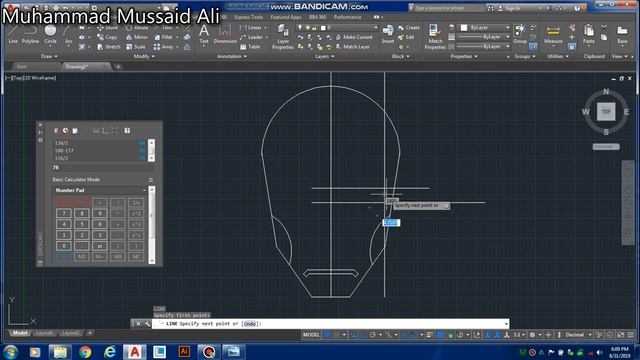Viewport: 640px width, 360px height.
Task: Click the Base view icon
Action: tap(622, 34)
